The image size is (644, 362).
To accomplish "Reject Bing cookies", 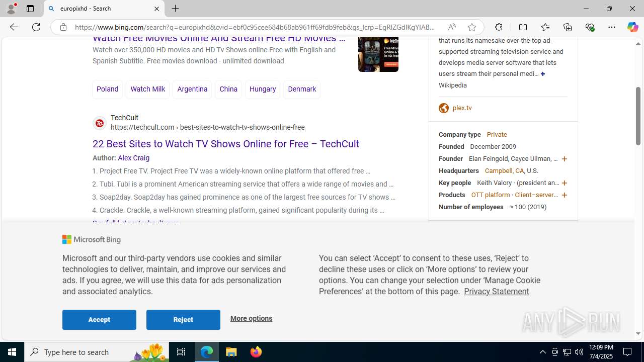I will [183, 320].
